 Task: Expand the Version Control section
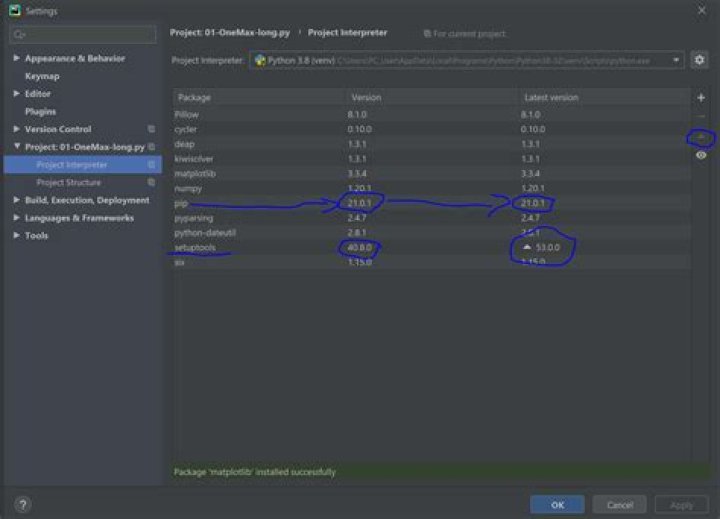click(x=17, y=129)
